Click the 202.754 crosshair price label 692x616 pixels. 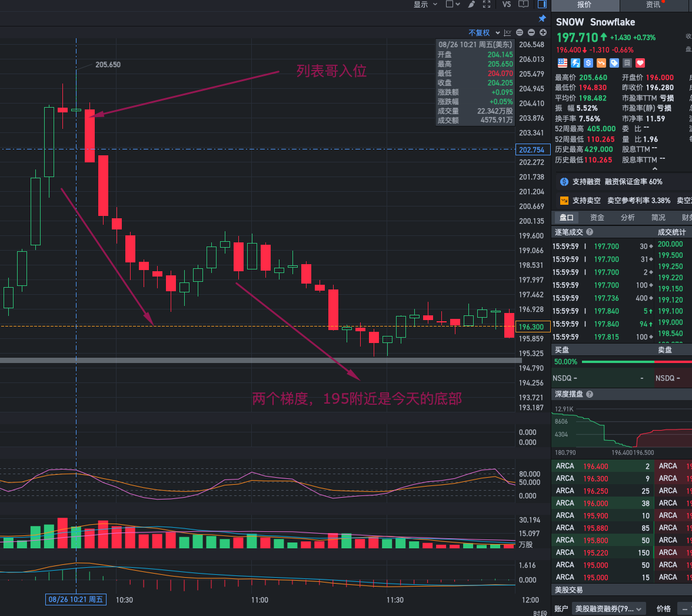pos(533,149)
